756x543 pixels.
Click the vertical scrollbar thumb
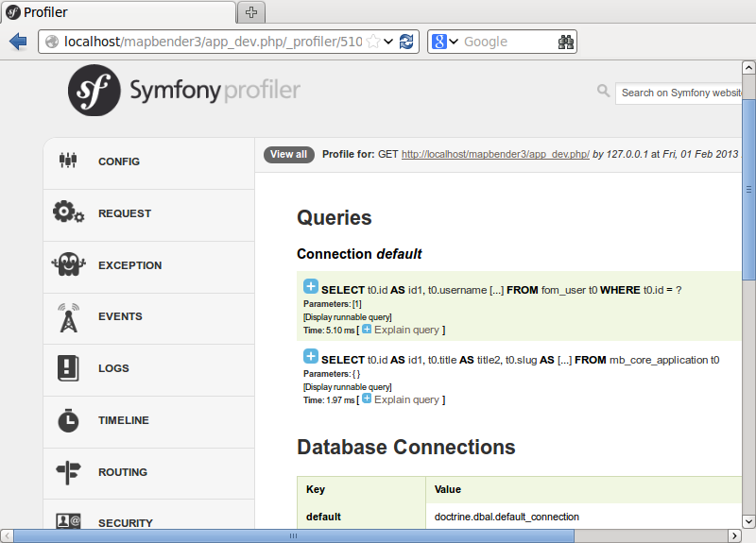pos(748,190)
